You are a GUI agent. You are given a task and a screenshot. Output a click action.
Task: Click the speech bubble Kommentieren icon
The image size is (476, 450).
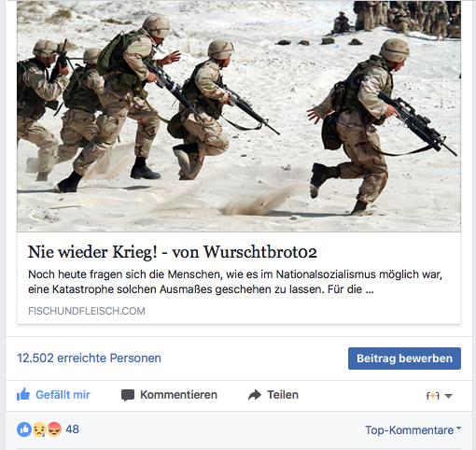[x=128, y=395]
